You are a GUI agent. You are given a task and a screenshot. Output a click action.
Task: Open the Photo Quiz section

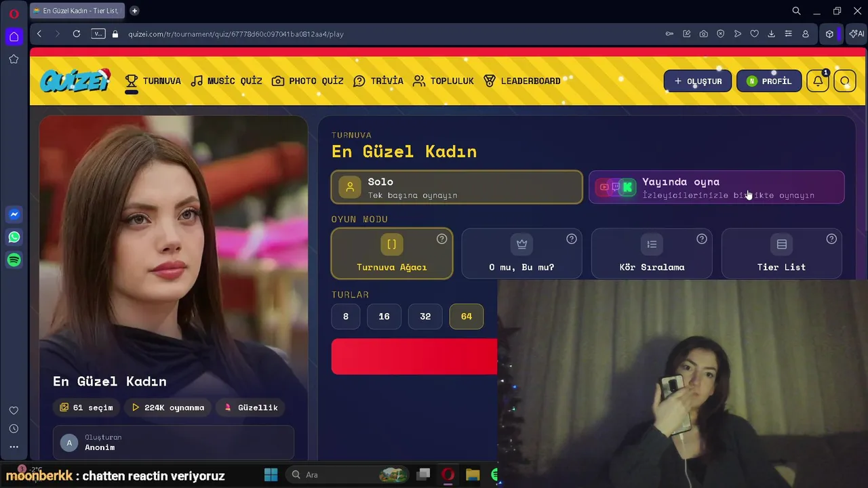[x=308, y=81]
